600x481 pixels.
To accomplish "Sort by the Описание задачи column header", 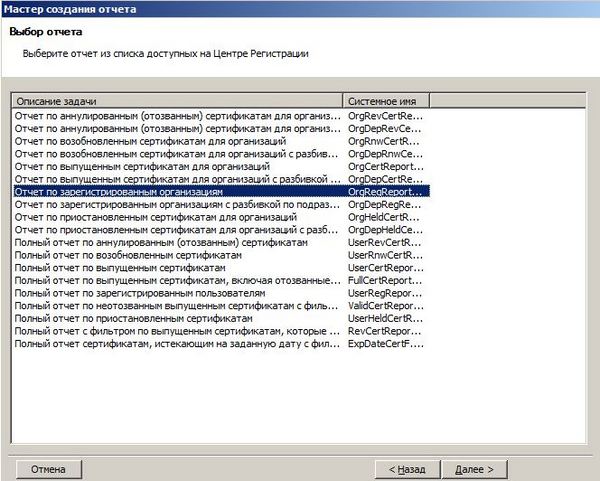I will tap(177, 101).
